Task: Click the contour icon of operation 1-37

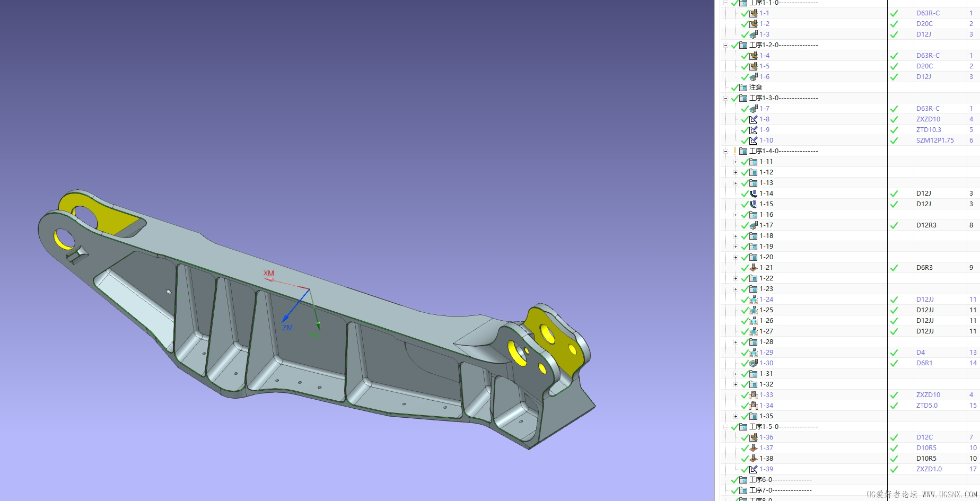Action: (x=753, y=448)
